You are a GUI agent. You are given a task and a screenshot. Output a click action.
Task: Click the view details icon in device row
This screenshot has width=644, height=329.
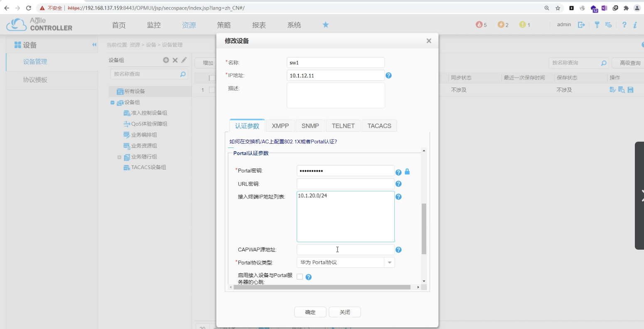coord(622,90)
